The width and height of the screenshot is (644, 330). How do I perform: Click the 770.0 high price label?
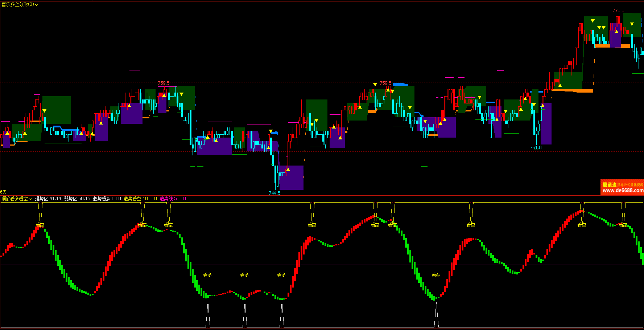(618, 11)
